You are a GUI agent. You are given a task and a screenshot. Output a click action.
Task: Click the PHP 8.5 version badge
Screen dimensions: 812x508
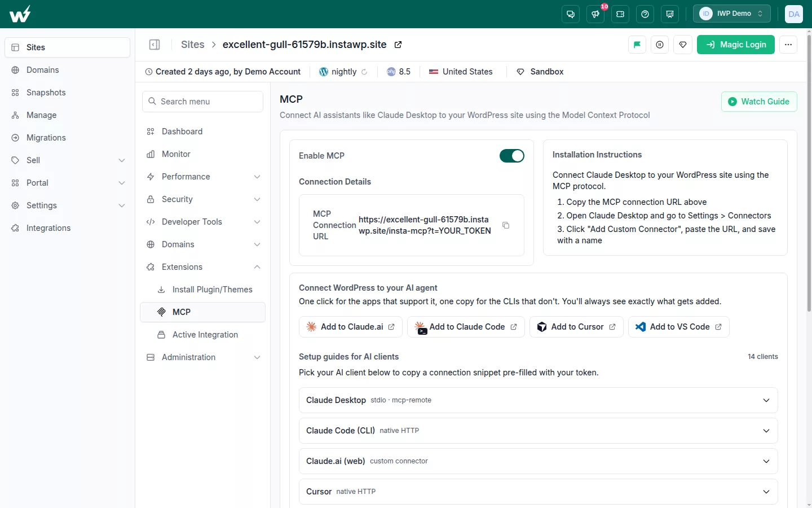pyautogui.click(x=399, y=72)
